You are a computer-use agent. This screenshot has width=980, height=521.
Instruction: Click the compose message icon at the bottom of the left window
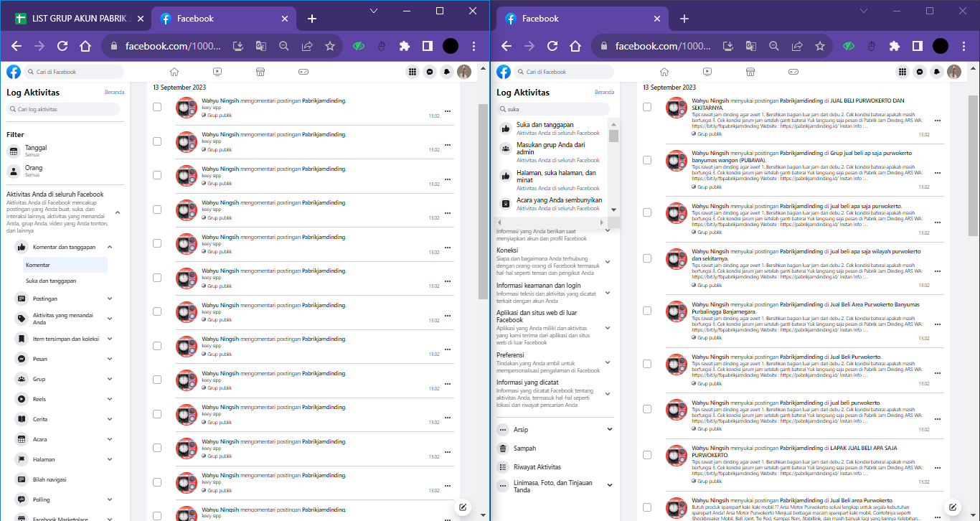click(x=463, y=507)
